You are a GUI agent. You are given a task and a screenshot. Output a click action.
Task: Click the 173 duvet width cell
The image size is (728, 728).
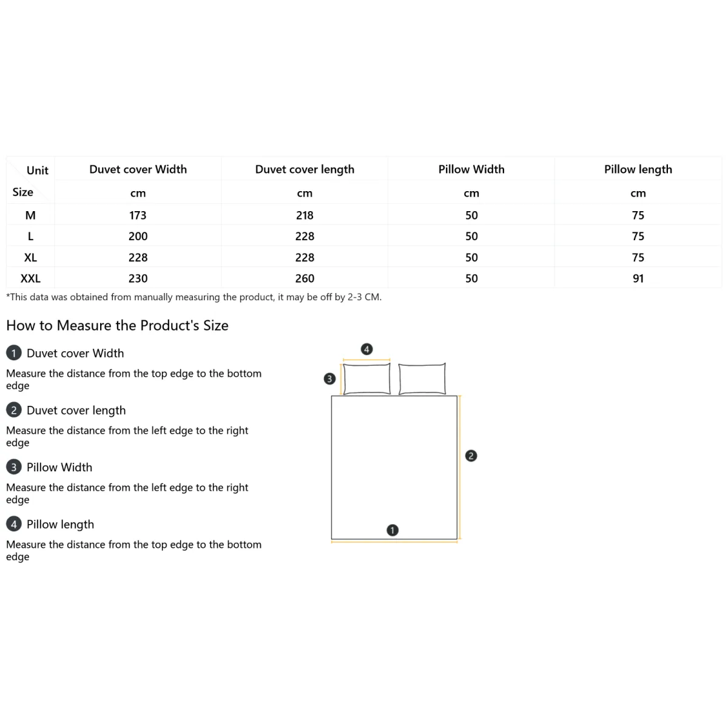click(138, 215)
